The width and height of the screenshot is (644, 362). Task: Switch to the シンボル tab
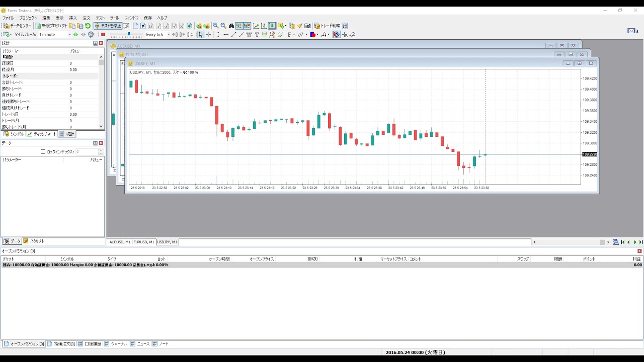click(x=14, y=134)
